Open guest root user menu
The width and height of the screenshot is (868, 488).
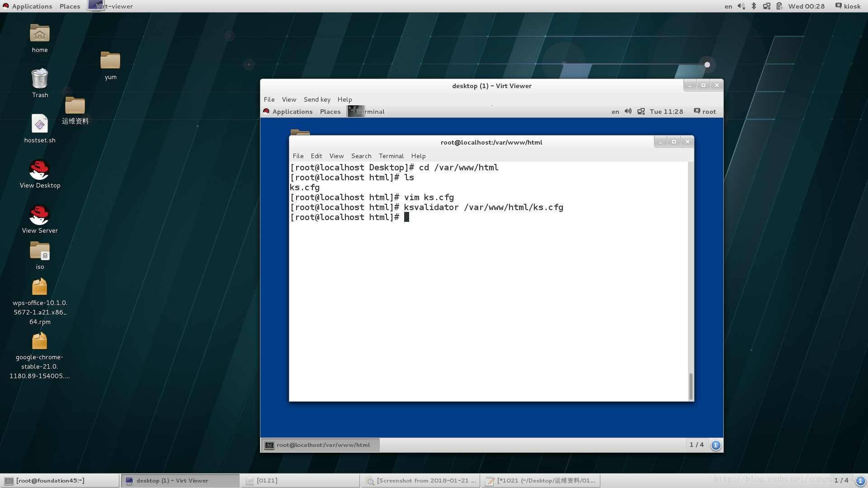(705, 112)
